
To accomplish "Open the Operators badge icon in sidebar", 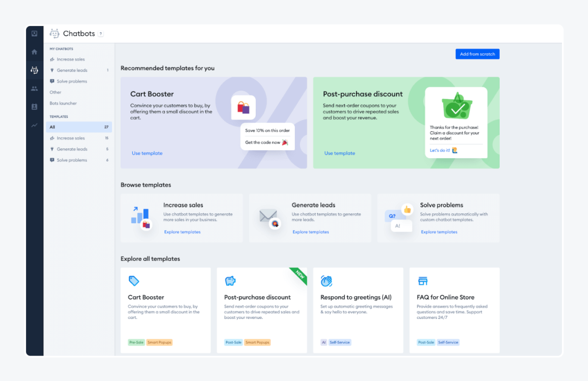I will (x=34, y=106).
